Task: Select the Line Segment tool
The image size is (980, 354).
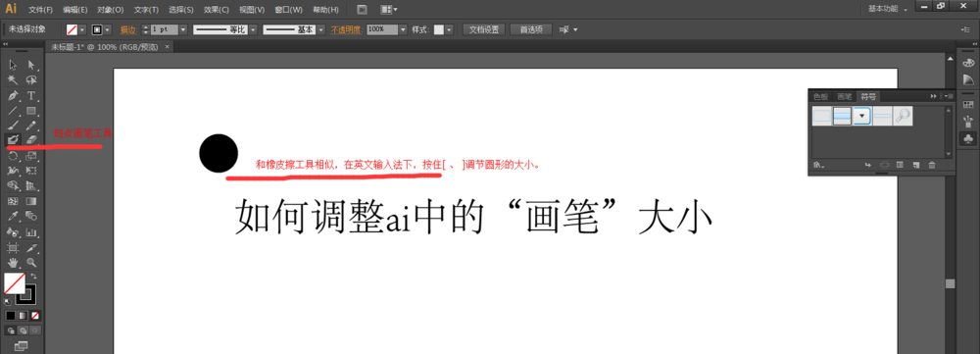Action: tap(13, 111)
